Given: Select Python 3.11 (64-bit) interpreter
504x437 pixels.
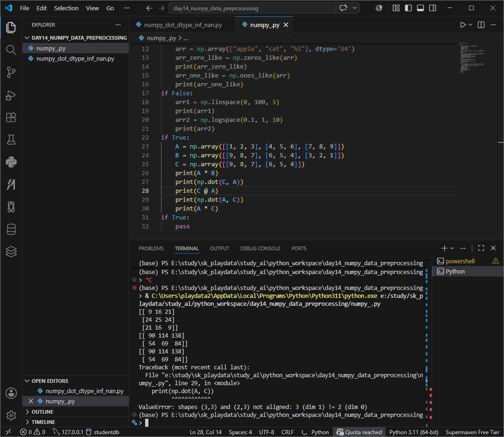Looking at the screenshot, I should pyautogui.click(x=413, y=432).
